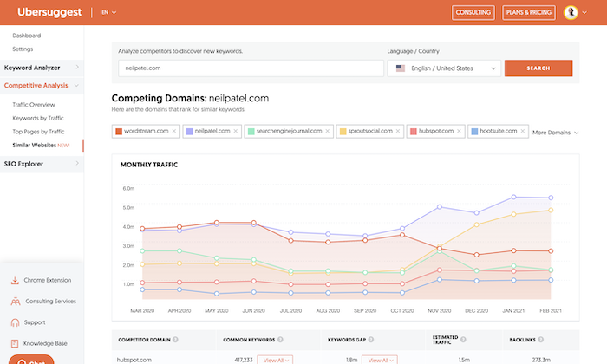Open Top Pages by Traffic
607x364 pixels.
(x=38, y=132)
